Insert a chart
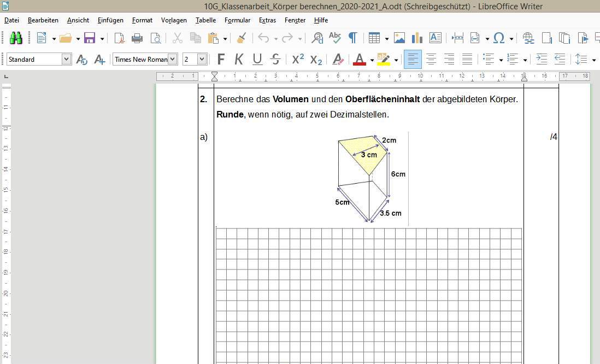The height and width of the screenshot is (364, 600). tap(417, 38)
